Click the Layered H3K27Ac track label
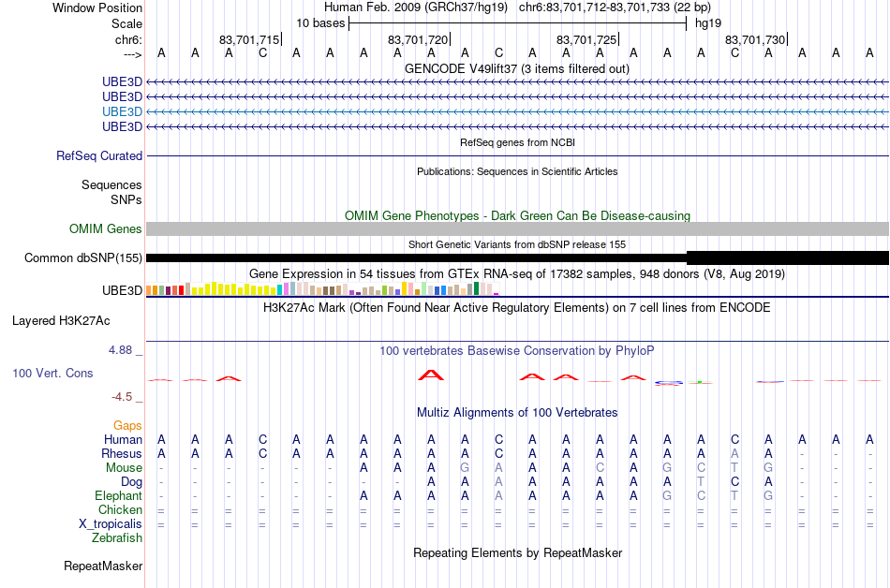 click(x=61, y=321)
